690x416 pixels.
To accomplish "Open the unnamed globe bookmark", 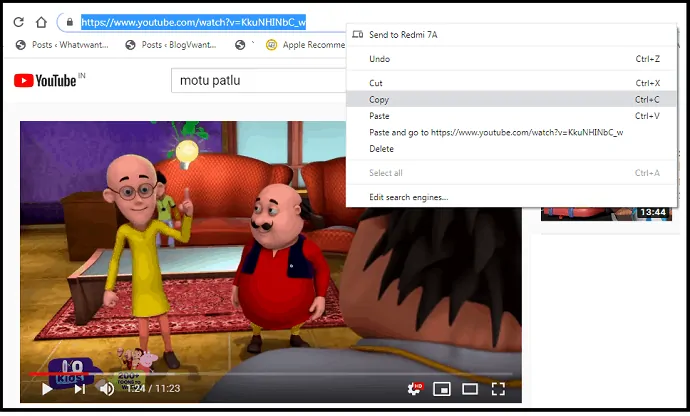I will point(240,45).
